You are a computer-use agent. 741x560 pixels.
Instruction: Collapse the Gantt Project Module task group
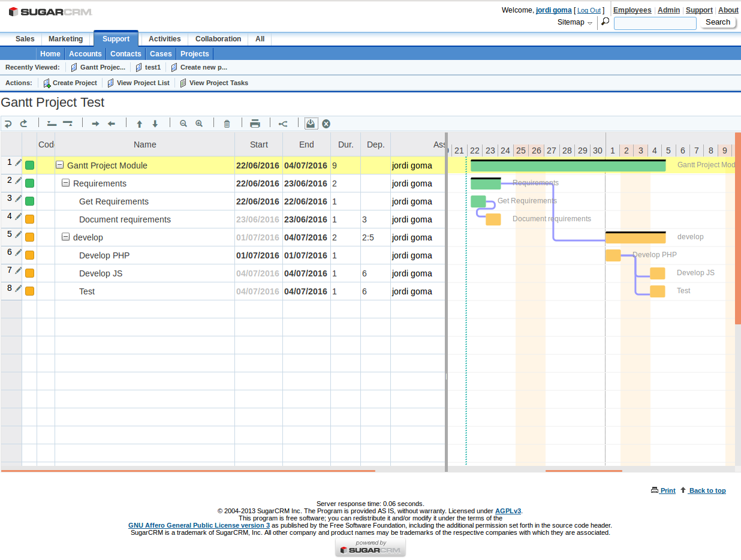point(60,165)
